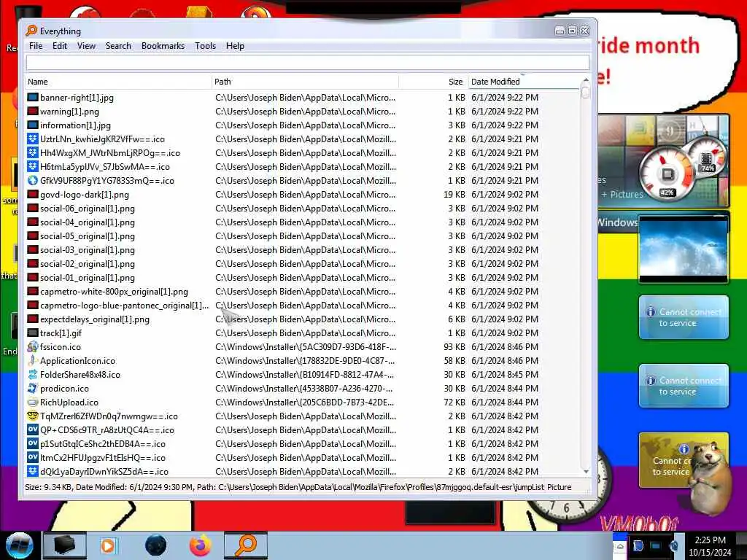
Task: Select QP+CDS6c9TR_rA8zUtQC4A==.ico icon
Action: click(x=32, y=429)
